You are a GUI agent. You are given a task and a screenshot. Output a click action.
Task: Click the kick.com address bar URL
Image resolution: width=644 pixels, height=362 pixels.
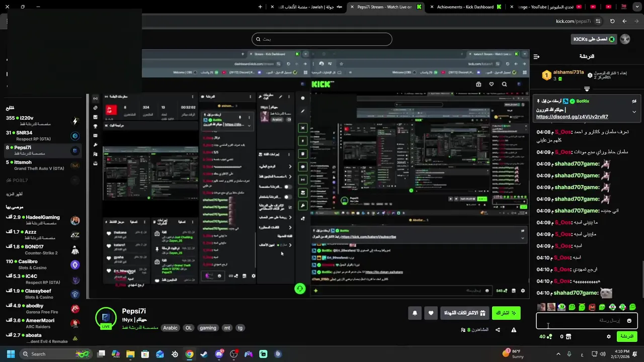click(x=573, y=21)
